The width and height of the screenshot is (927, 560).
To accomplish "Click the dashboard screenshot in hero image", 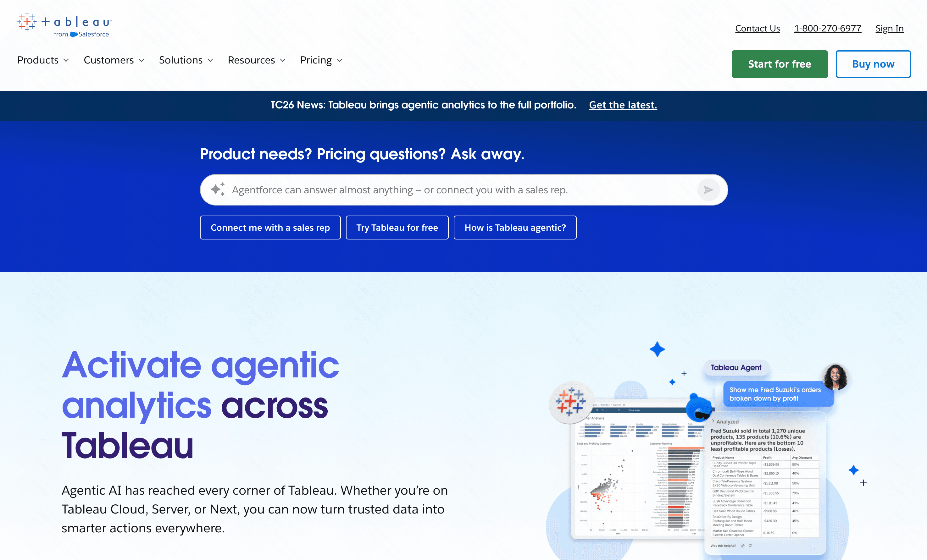I will click(x=638, y=468).
